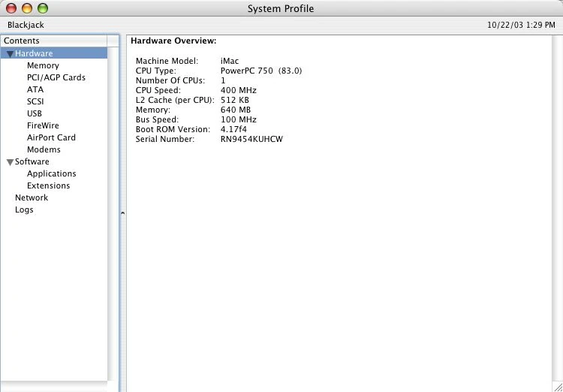563x392 pixels.
Task: Show USB device information
Action: point(35,113)
